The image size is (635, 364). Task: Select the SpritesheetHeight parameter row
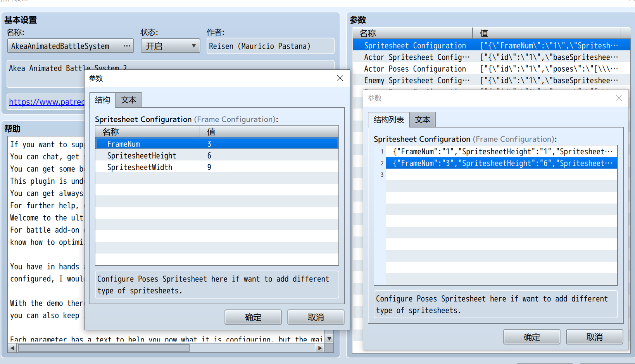coord(217,155)
